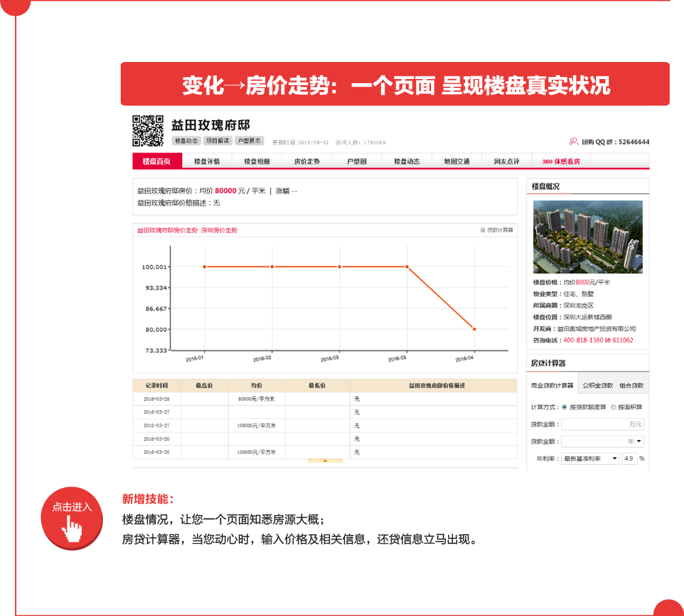Click the 深圳房价走势 chart link
684x616 pixels.
[219, 230]
